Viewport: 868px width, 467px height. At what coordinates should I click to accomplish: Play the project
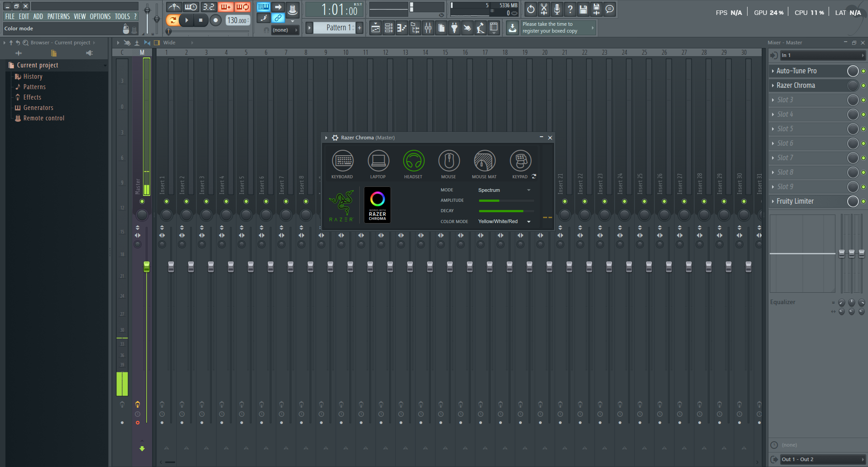tap(186, 20)
